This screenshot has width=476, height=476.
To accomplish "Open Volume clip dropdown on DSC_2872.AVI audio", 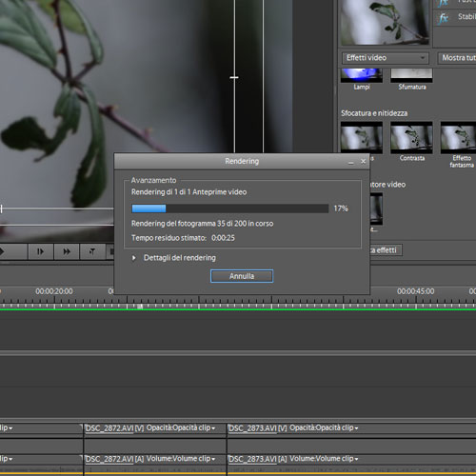I will point(213,459).
